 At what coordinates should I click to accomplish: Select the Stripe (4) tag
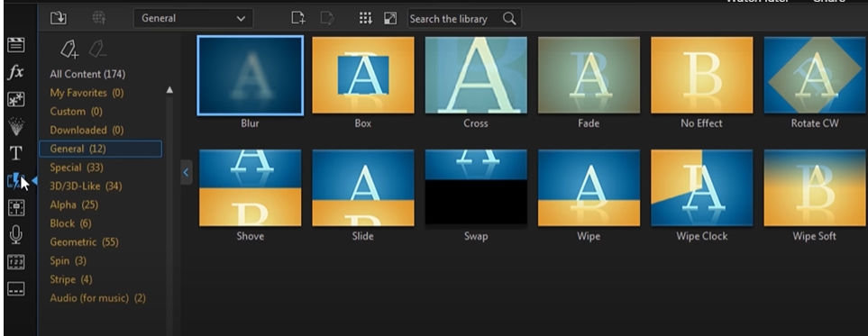[71, 279]
